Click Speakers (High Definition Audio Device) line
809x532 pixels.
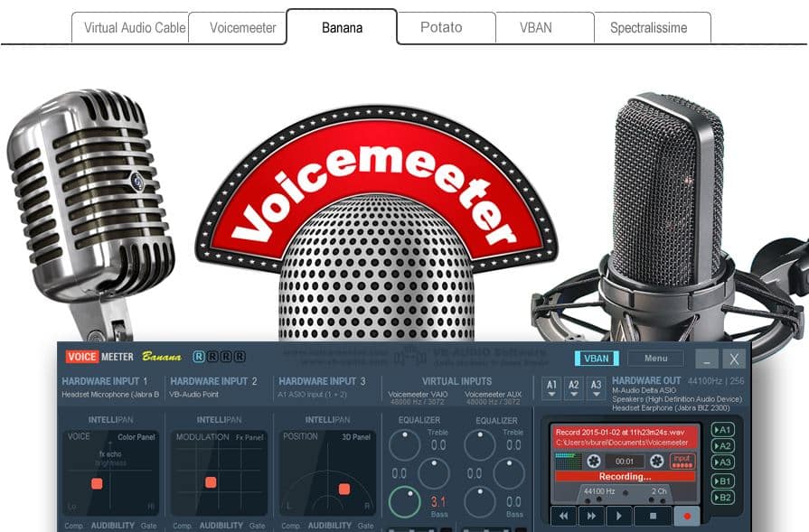pyautogui.click(x=677, y=399)
